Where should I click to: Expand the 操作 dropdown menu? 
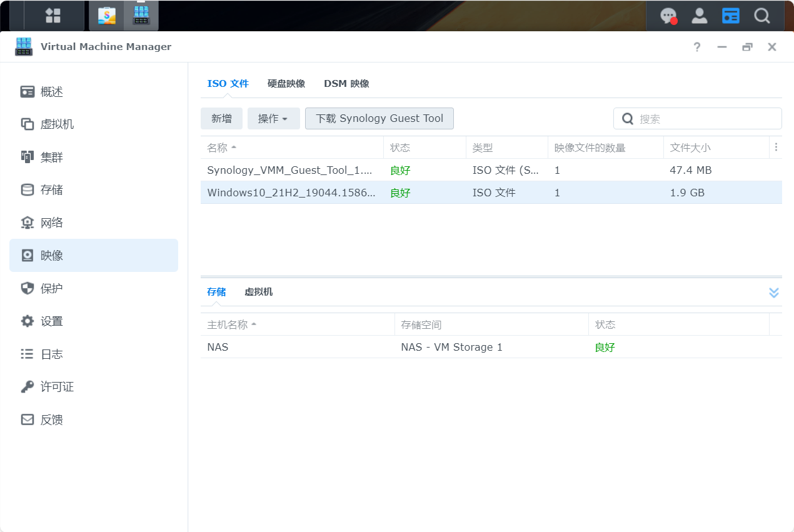273,119
